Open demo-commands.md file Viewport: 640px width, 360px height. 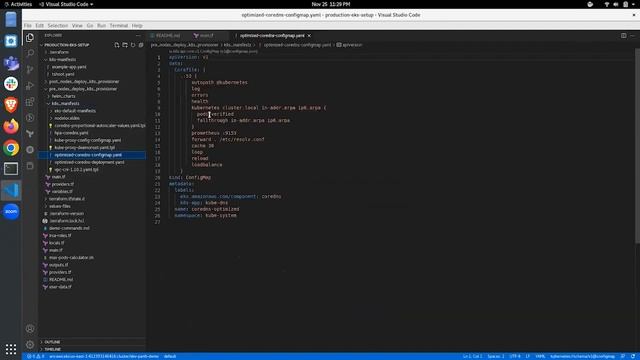click(69, 228)
